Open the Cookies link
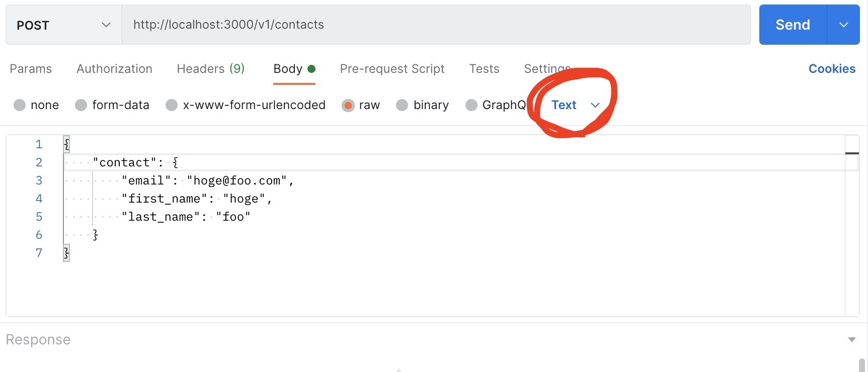This screenshot has height=372, width=868. 832,69
